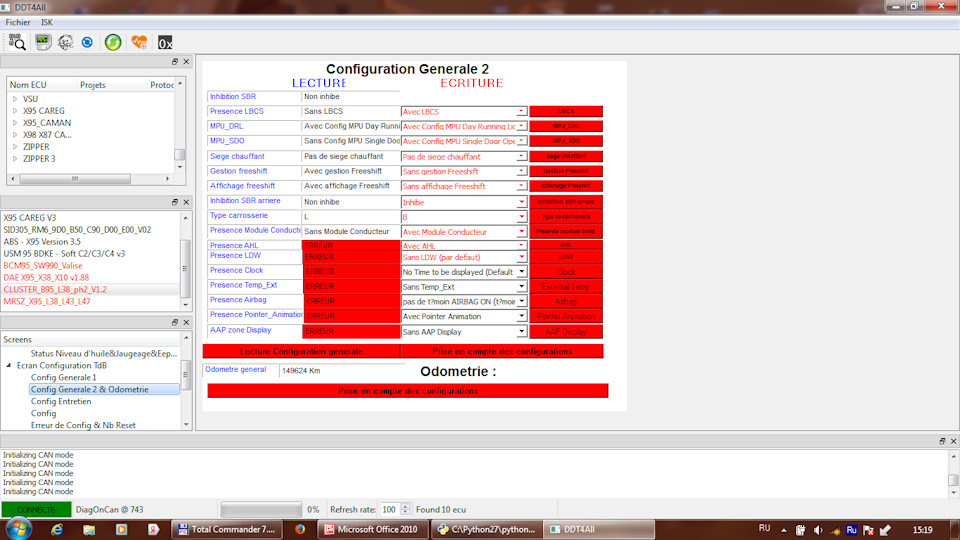Viewport: 960px width, 540px height.
Task: Click the blue refresh toolbar icon
Action: (x=88, y=42)
